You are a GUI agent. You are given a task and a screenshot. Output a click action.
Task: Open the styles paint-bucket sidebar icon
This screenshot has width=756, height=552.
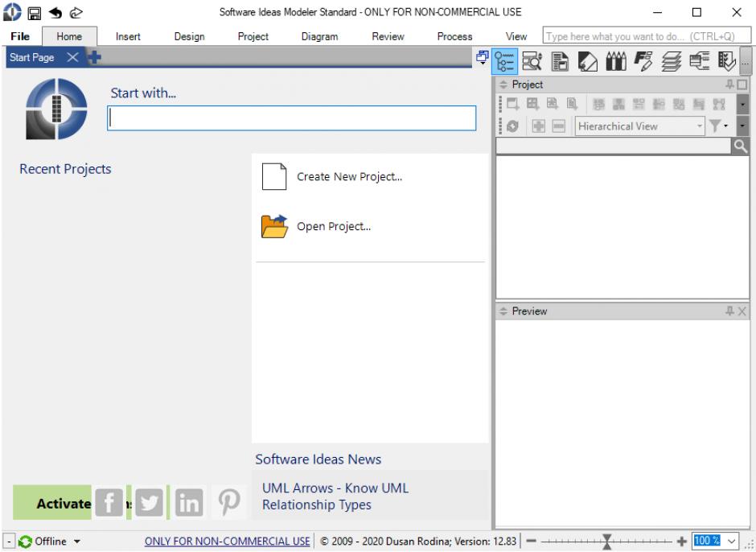[x=588, y=61]
